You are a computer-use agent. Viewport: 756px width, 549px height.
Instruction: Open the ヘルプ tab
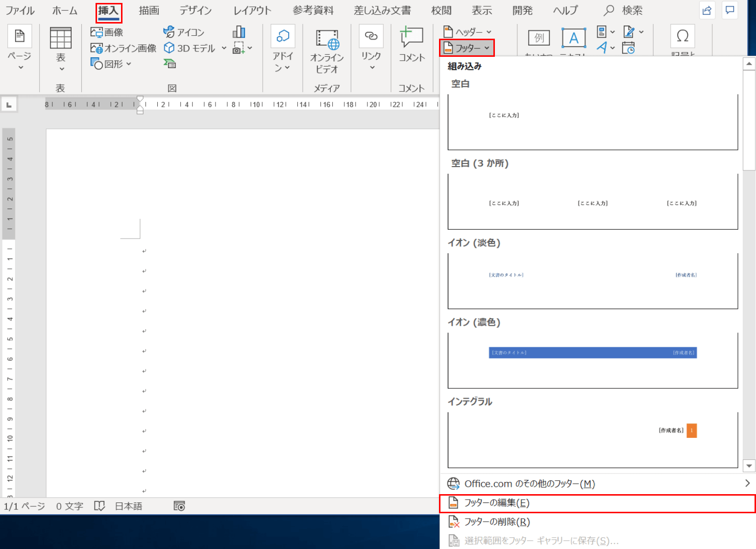click(565, 10)
